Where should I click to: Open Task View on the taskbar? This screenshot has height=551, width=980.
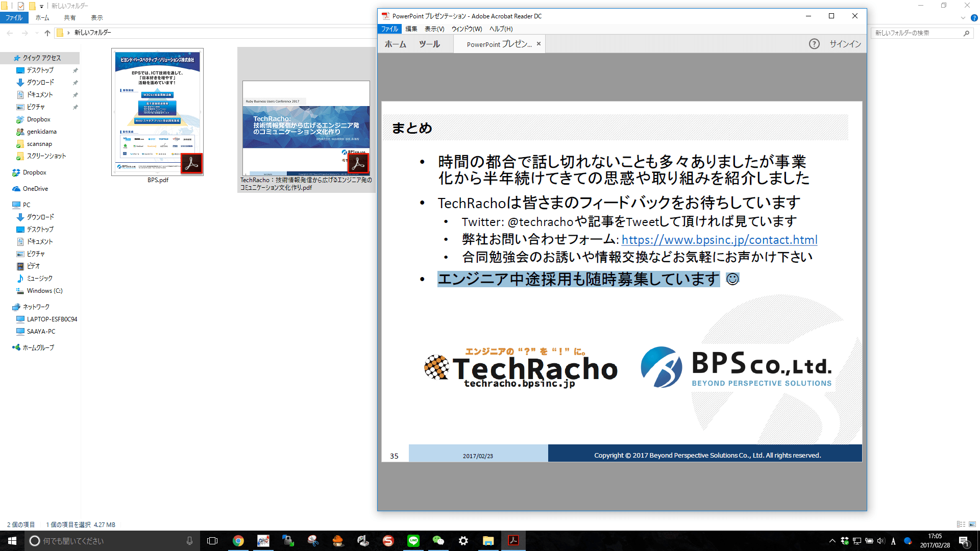(x=212, y=541)
